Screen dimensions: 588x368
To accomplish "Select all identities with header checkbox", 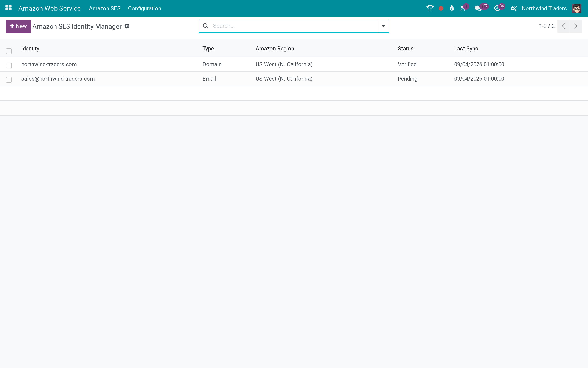I will [9, 51].
